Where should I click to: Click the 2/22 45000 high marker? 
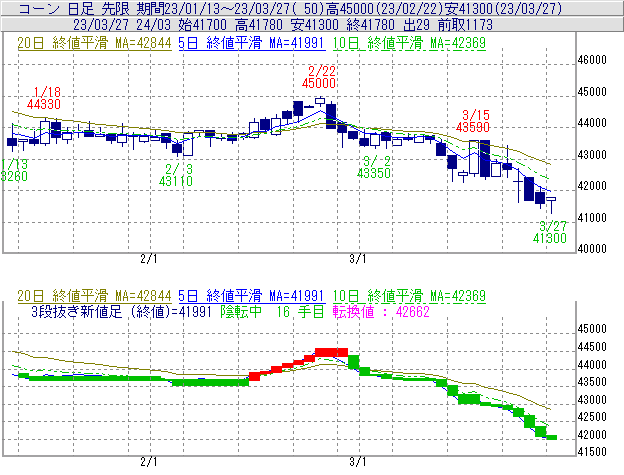319,77
